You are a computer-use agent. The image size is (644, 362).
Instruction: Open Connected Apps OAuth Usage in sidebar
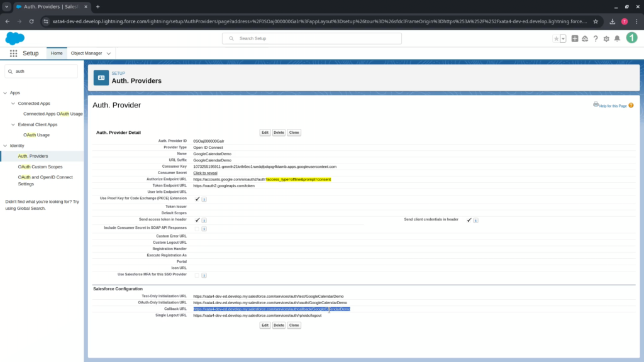click(x=53, y=114)
